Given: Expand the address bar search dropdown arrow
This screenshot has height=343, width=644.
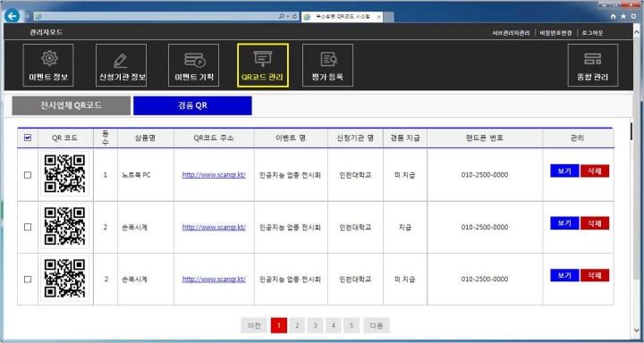Looking at the screenshot, I should point(288,16).
